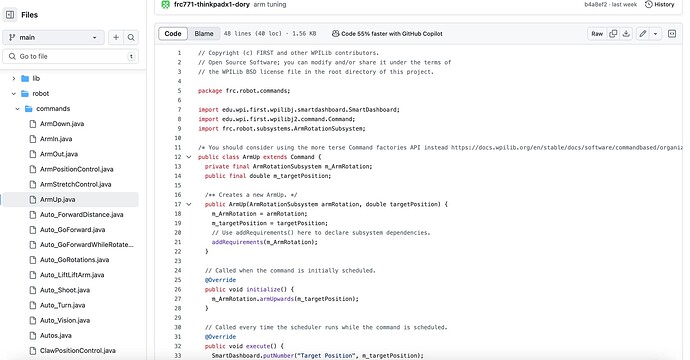The height and width of the screenshot is (360, 690).
Task: Switch to the Code tab
Action: tap(173, 34)
